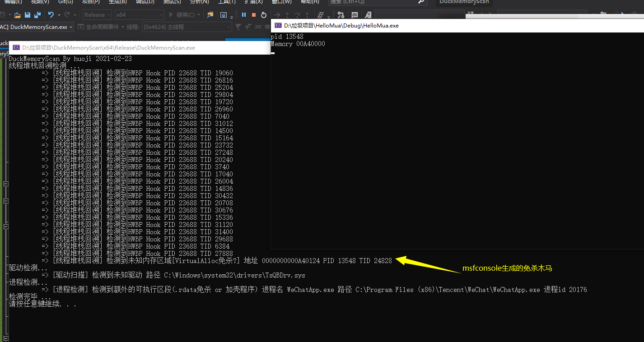The image size is (644, 342).
Task: Expand the DuckMemoryScan.exe process dropdown
Action: click(35, 27)
